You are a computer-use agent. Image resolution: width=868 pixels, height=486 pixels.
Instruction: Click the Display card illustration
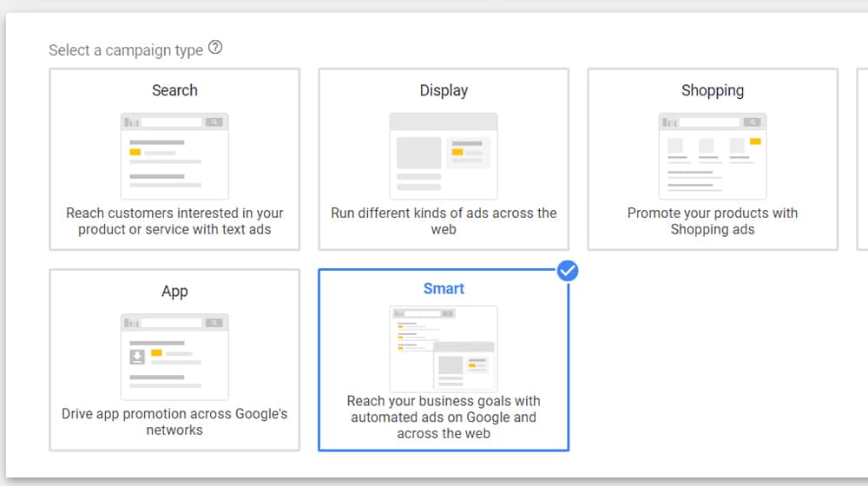tap(444, 156)
